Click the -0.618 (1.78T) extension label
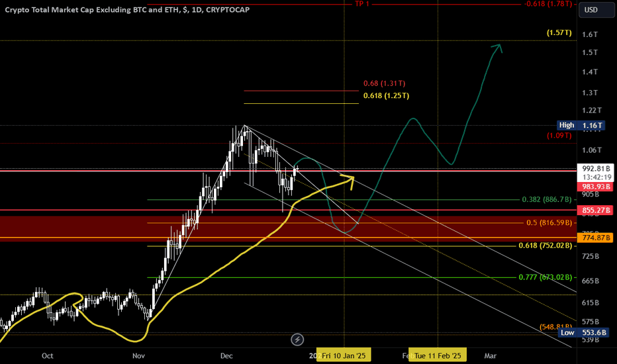This screenshot has height=364, width=617. 547,4
